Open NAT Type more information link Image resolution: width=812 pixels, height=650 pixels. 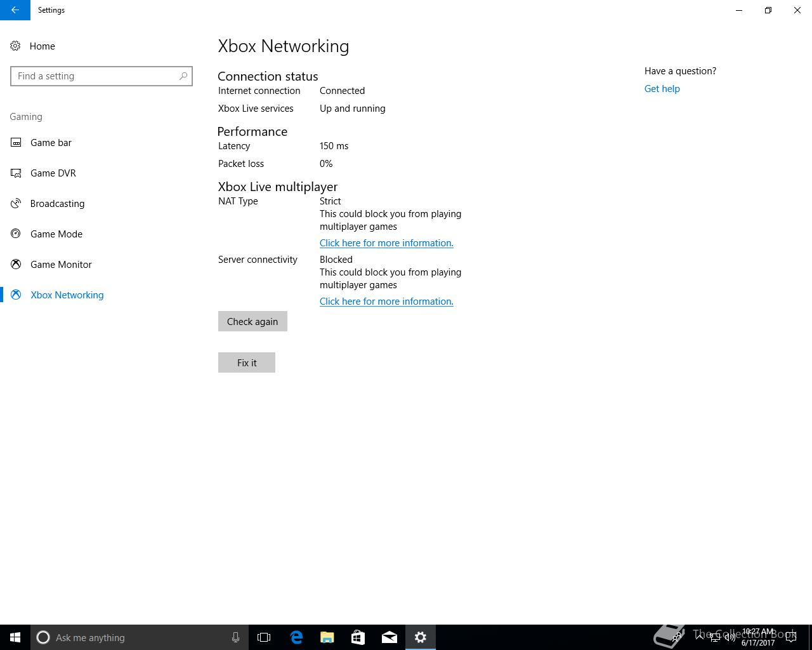click(386, 243)
